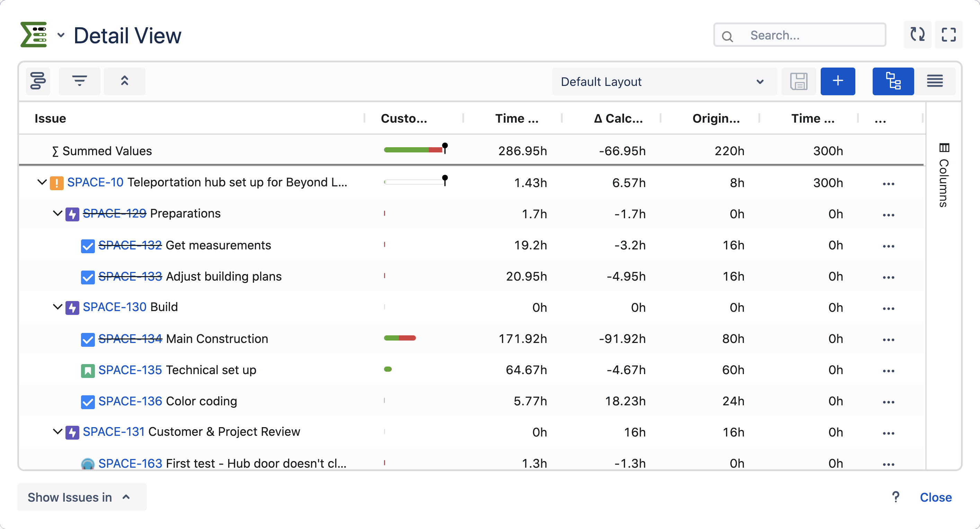Image resolution: width=980 pixels, height=529 pixels.
Task: Click the blue plus add icon
Action: (838, 81)
